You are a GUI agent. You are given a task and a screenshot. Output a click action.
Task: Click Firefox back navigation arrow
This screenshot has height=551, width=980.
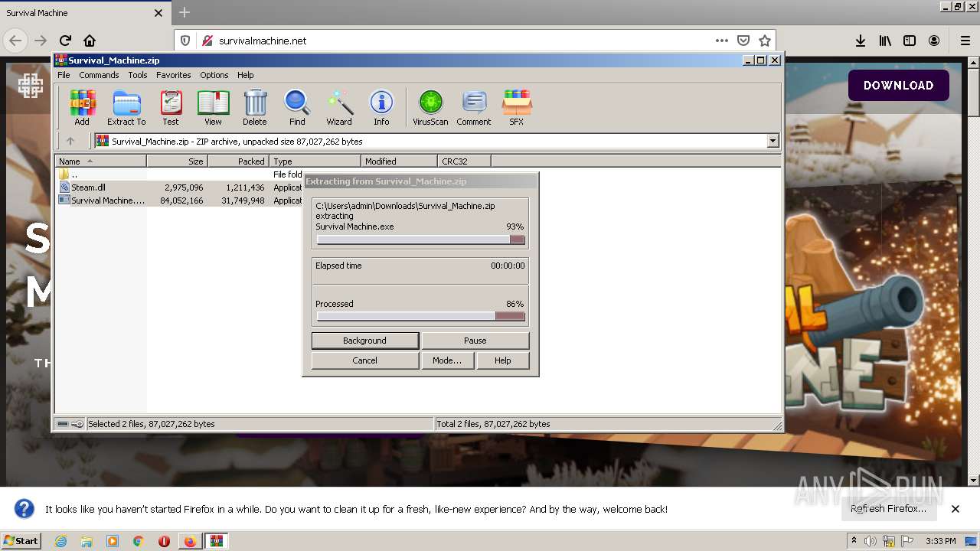click(x=15, y=41)
